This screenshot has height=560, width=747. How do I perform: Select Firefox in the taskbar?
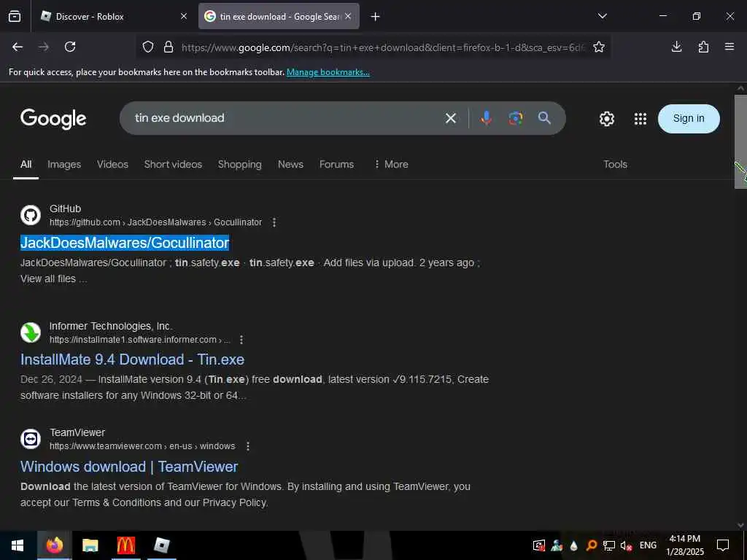click(x=54, y=545)
